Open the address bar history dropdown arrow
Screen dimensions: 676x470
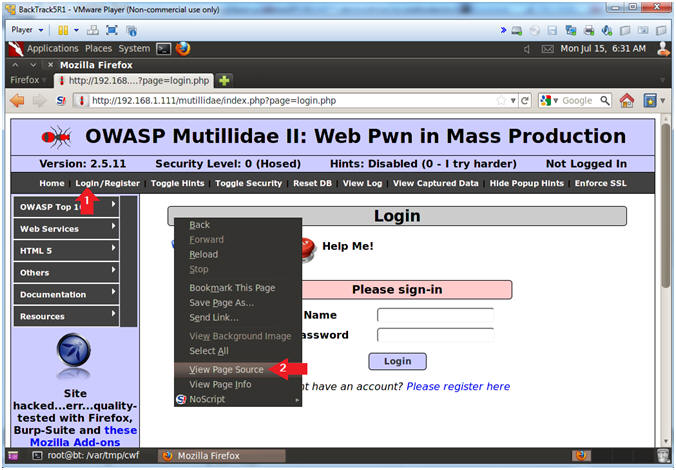click(x=513, y=100)
